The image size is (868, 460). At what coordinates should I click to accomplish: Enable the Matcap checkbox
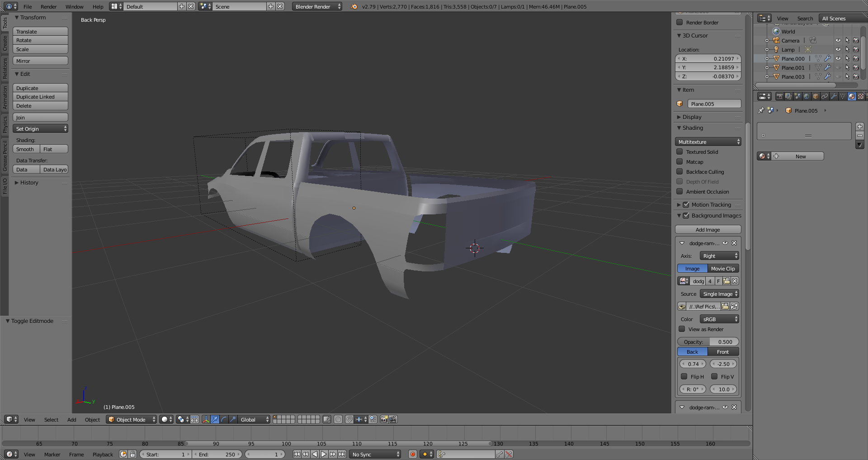point(679,161)
